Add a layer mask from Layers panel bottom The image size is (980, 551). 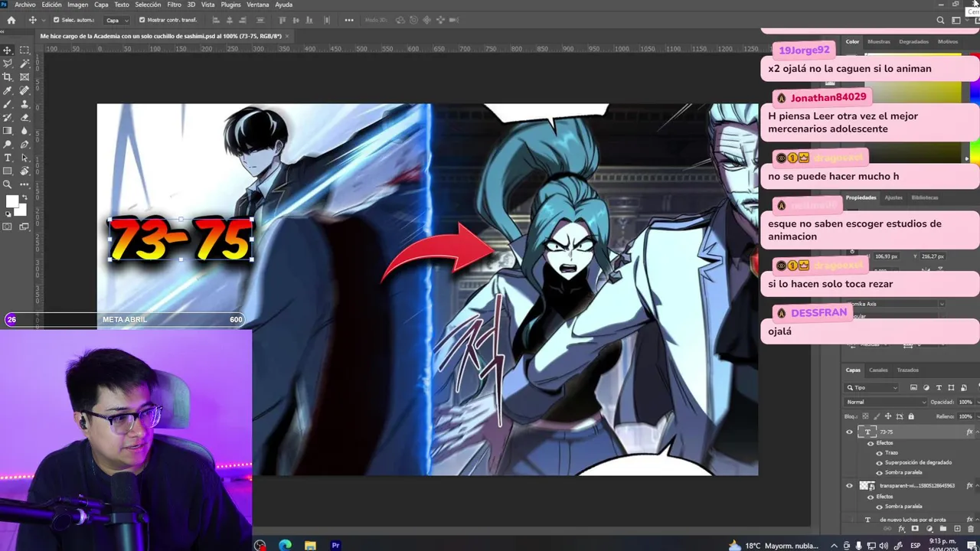914,529
